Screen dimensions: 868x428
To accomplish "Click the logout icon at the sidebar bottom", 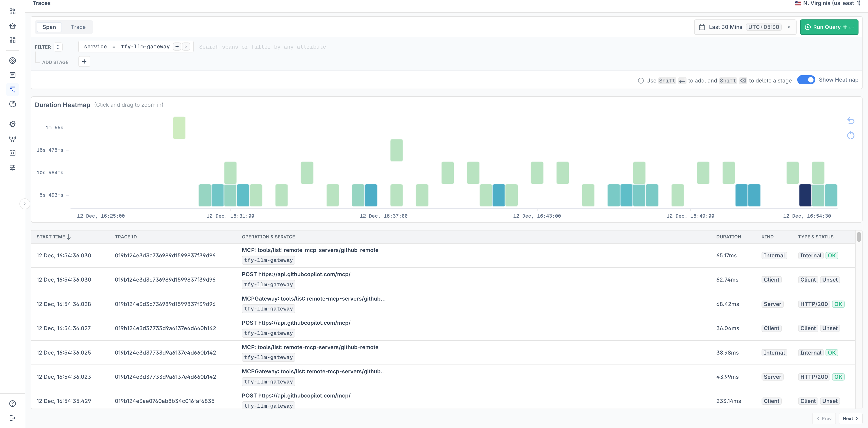I will [x=12, y=418].
